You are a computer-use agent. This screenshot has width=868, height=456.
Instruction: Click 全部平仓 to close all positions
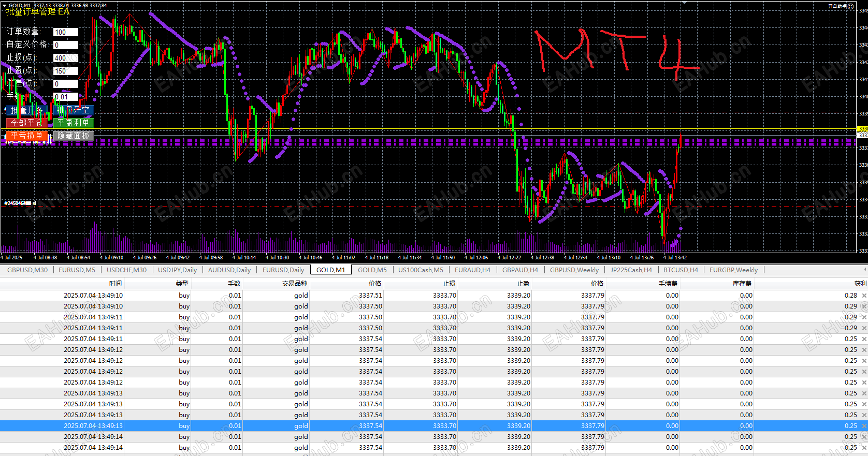pos(27,123)
